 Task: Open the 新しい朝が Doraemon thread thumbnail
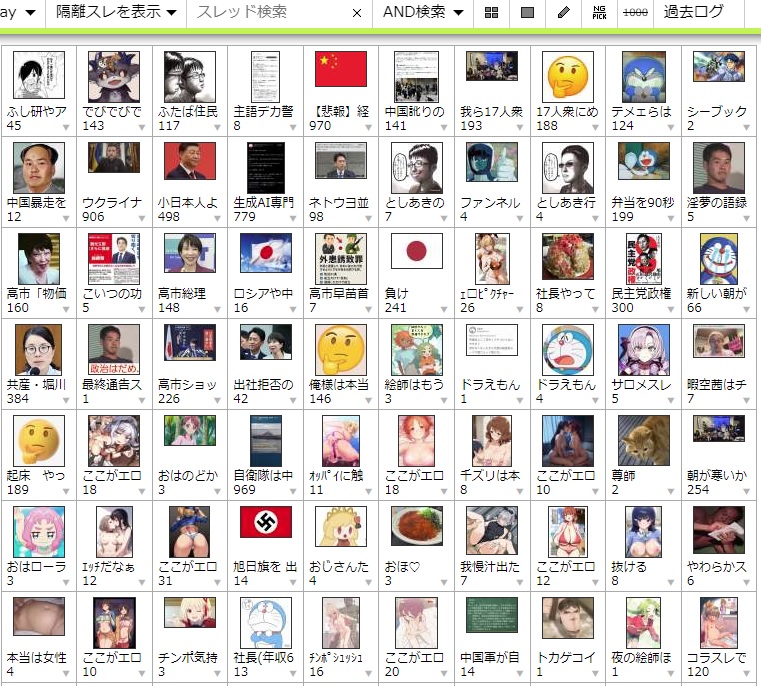(x=718, y=258)
